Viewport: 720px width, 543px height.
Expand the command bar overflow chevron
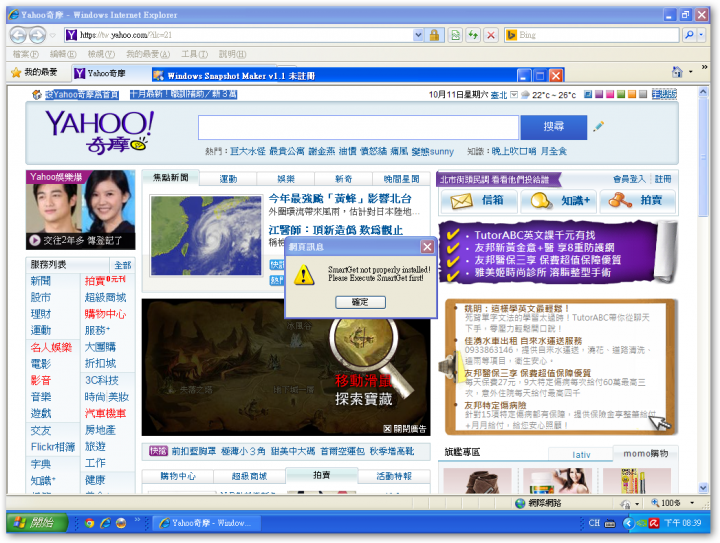704,67
